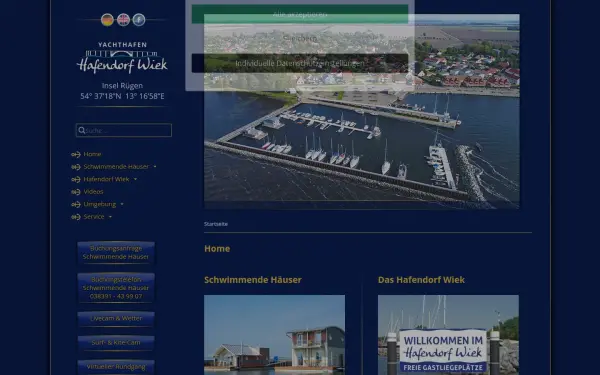Click the Startseite breadcrumb link
Screen dimensions: 600x375
pyautogui.click(x=216, y=224)
